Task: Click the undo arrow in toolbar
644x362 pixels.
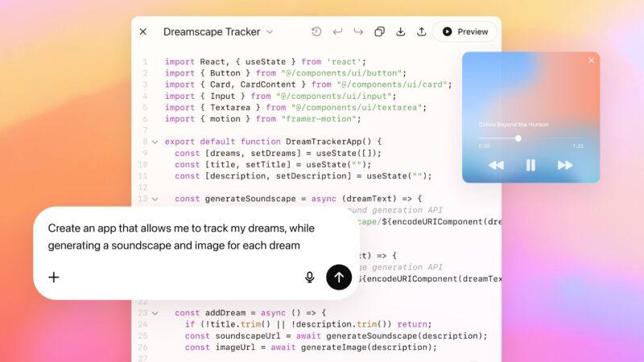Action: pos(337,32)
